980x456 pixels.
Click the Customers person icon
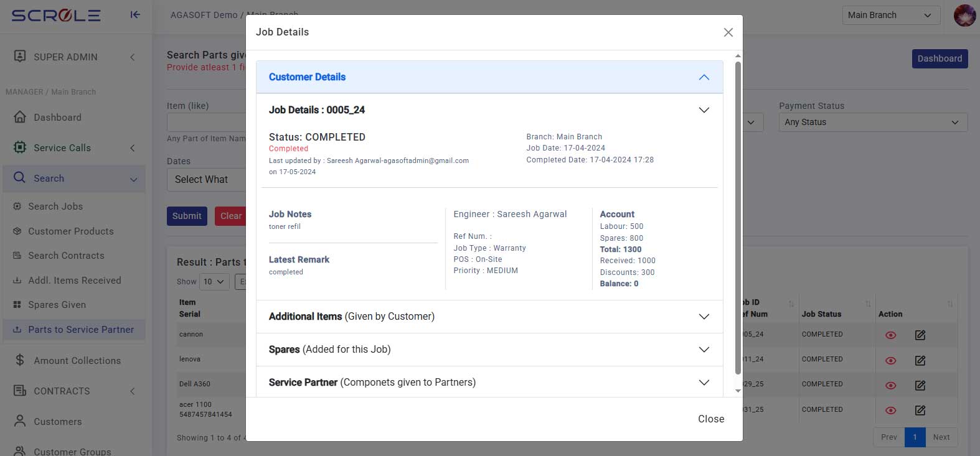pyautogui.click(x=20, y=421)
